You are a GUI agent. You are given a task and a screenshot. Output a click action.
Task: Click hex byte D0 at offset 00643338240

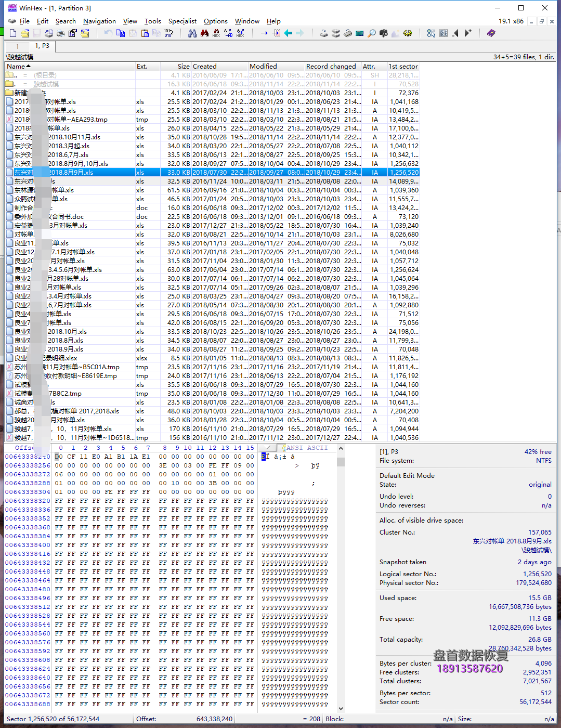click(x=59, y=457)
